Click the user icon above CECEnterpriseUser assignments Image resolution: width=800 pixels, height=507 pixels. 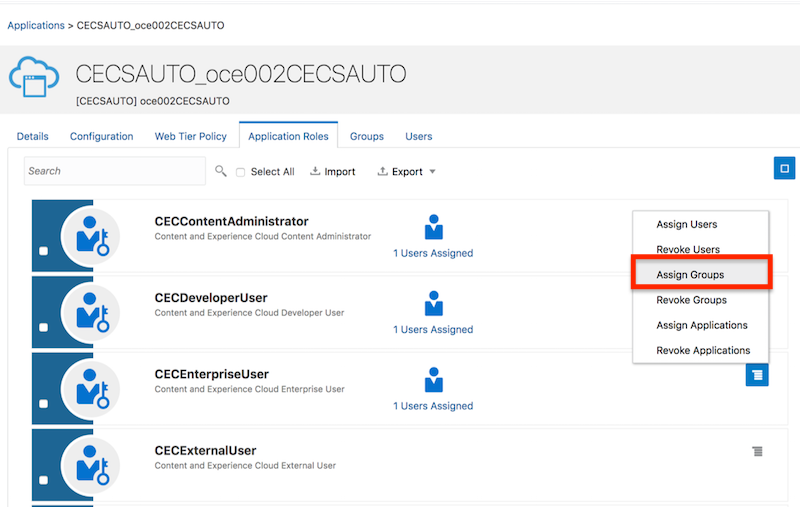click(433, 380)
